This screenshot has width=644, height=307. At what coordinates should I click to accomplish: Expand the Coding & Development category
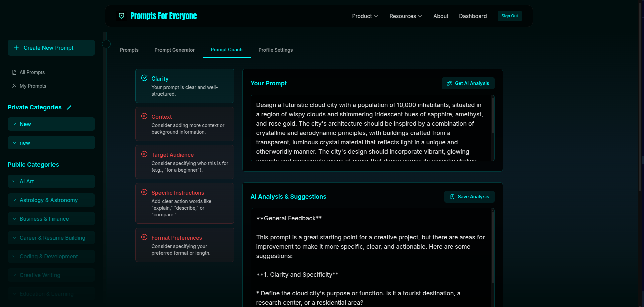pyautogui.click(x=51, y=256)
